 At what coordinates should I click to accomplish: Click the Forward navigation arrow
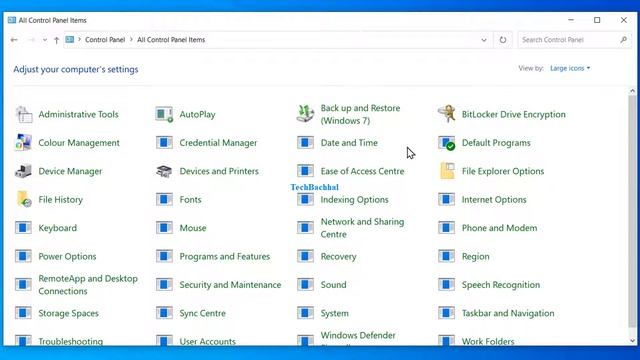31,40
